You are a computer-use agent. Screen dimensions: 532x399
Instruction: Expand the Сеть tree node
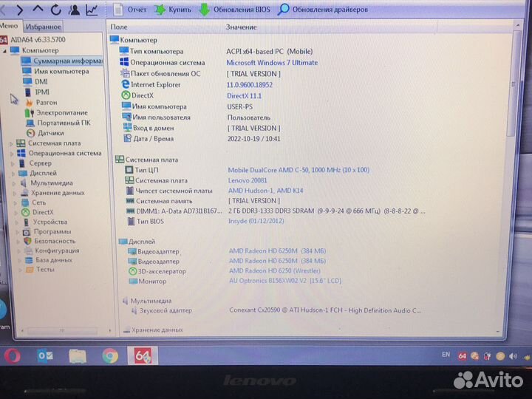tap(16, 203)
